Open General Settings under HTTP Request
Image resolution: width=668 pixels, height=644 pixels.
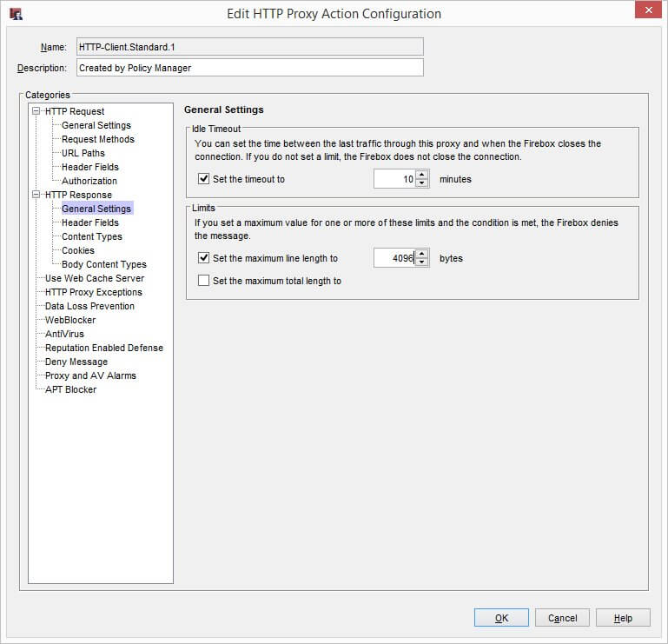96,125
